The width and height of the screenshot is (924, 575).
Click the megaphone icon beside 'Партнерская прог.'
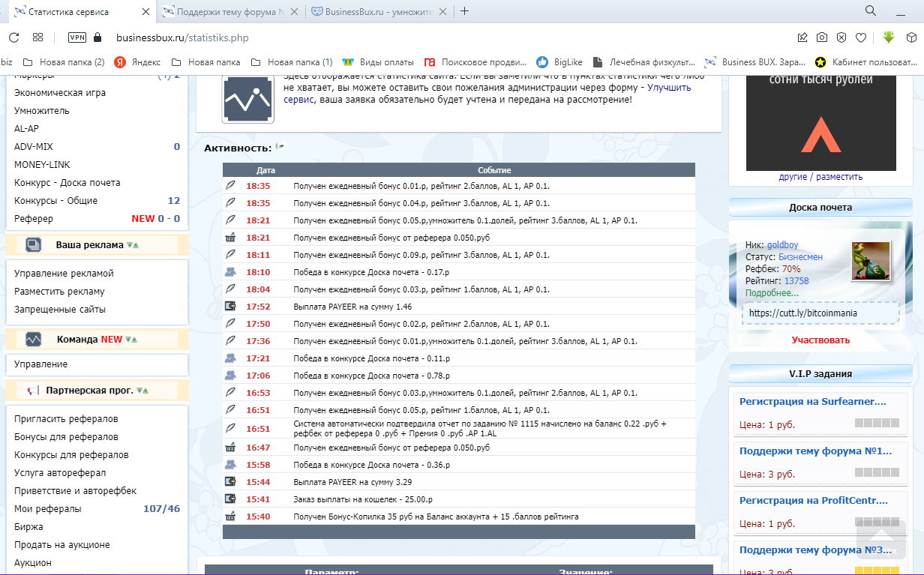point(33,391)
